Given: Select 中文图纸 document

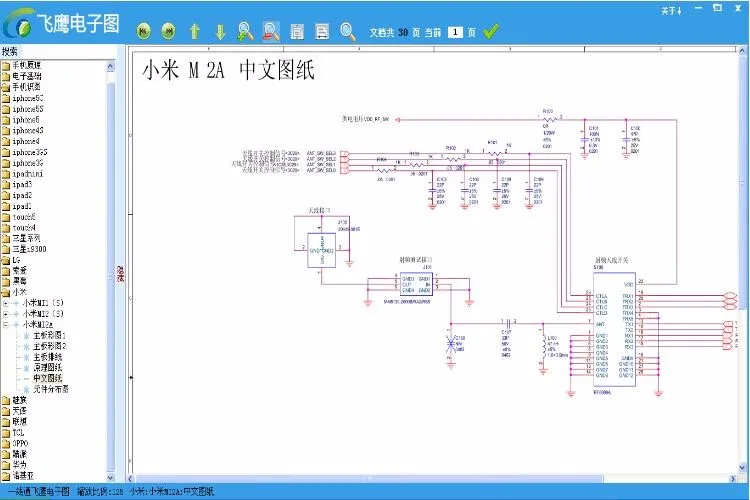Looking at the screenshot, I should pos(47,378).
